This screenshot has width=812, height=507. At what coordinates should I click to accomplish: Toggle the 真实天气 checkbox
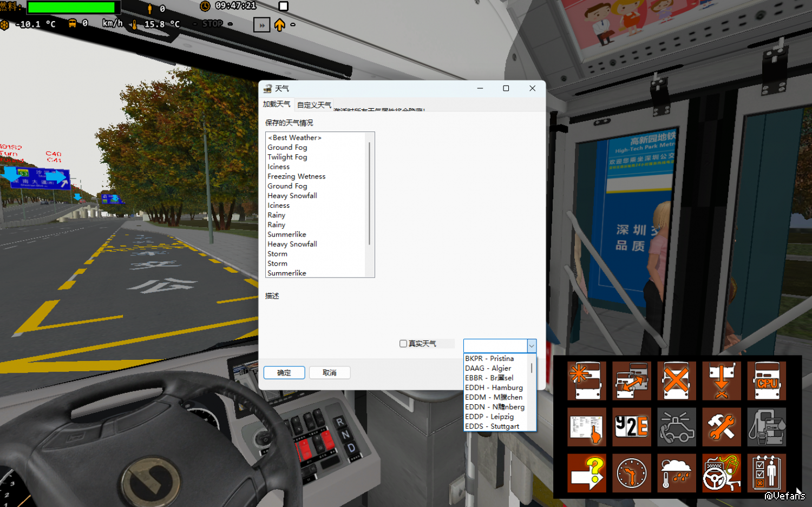(x=403, y=344)
